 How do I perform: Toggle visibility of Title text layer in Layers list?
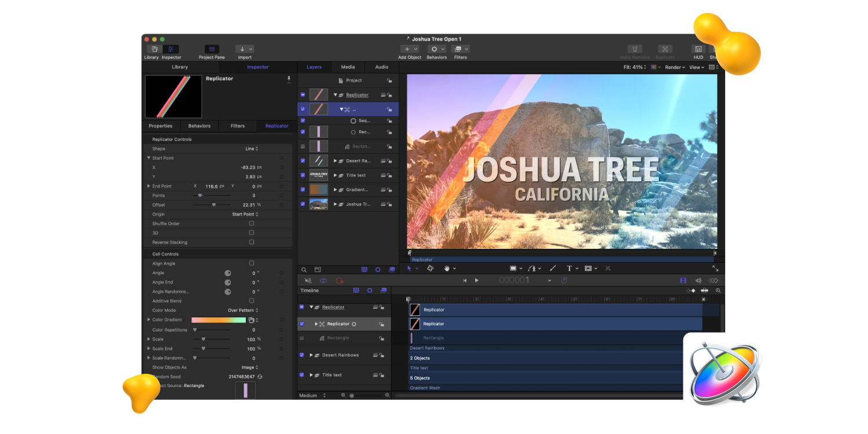(303, 175)
